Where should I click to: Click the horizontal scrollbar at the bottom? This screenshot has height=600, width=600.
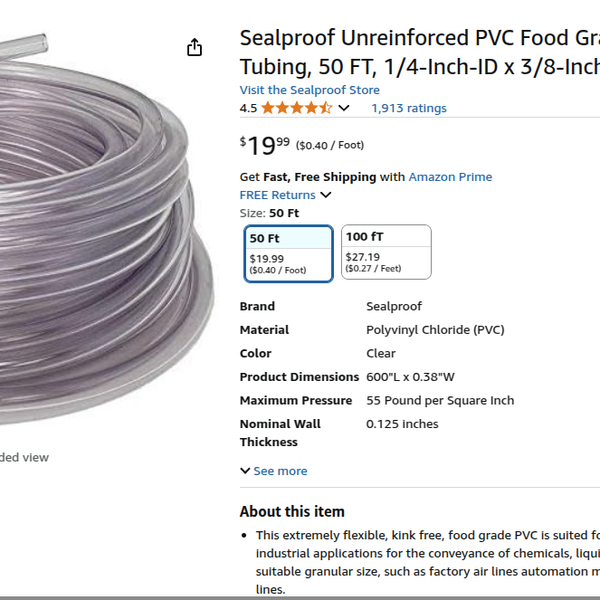click(300, 597)
